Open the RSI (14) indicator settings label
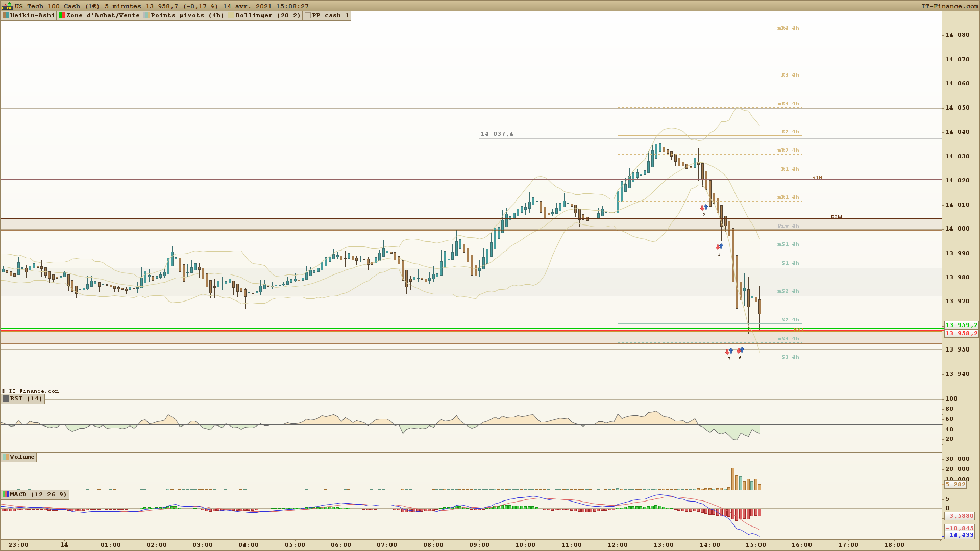This screenshot has height=551, width=980. [x=26, y=399]
